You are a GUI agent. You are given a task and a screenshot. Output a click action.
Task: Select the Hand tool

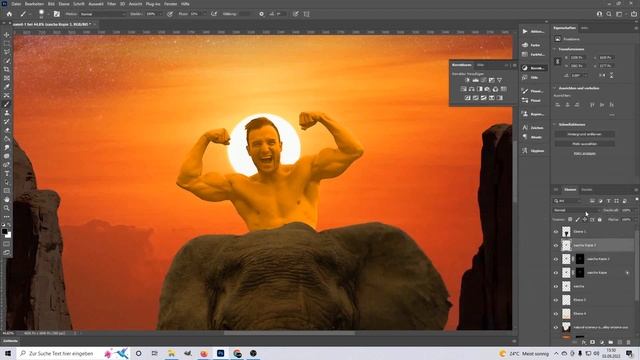click(x=7, y=200)
